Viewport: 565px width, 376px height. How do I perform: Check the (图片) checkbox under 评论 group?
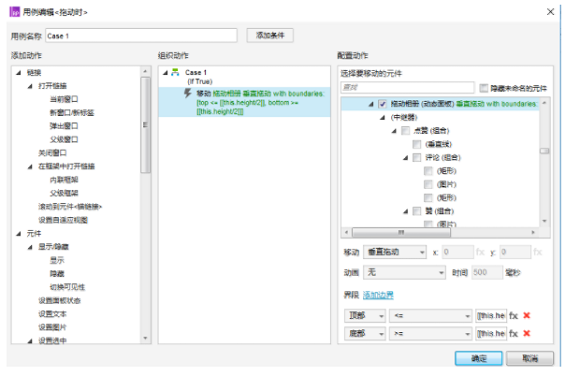pyautogui.click(x=428, y=184)
